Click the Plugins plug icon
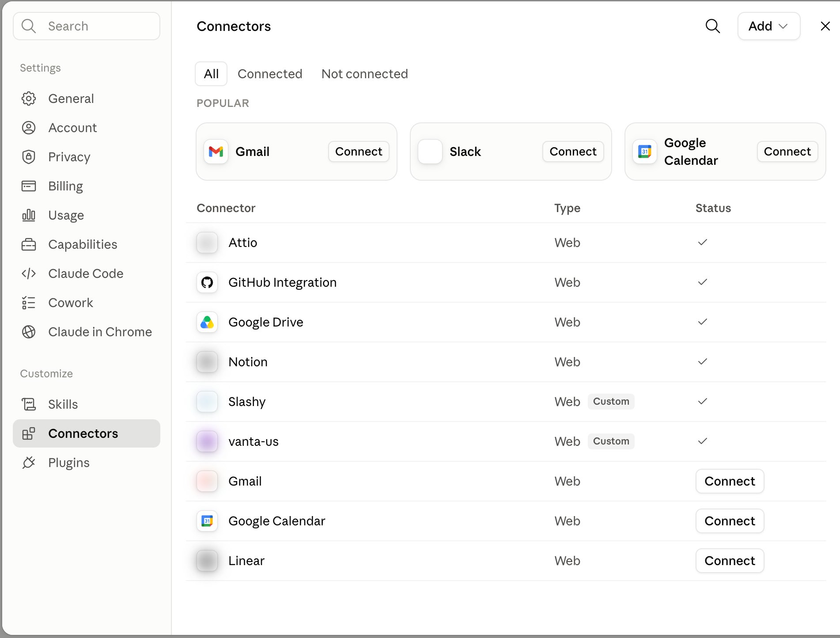Screen dimensions: 840x638 pyautogui.click(x=29, y=463)
